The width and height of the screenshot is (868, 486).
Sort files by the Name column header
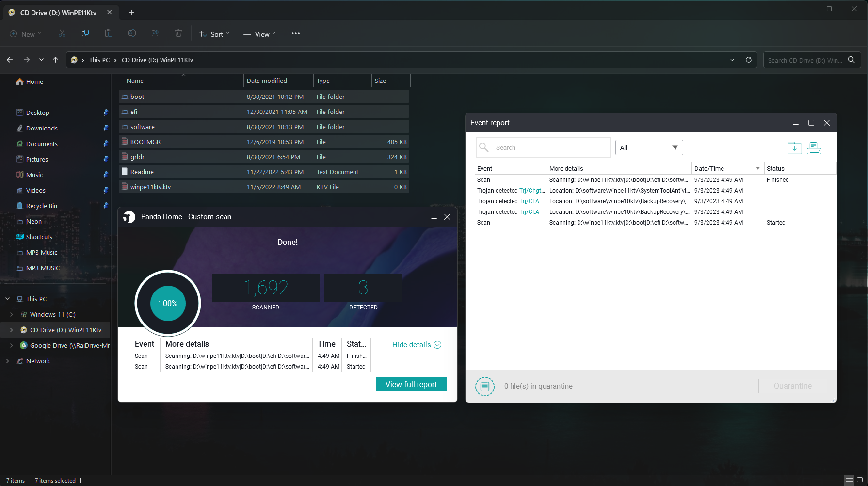[182, 81]
